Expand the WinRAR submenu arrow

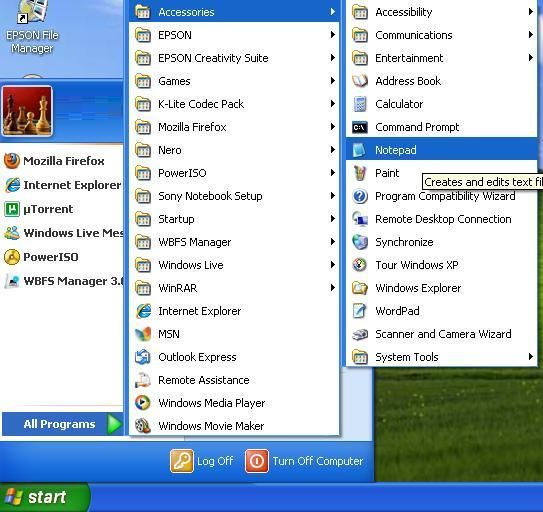coord(332,288)
